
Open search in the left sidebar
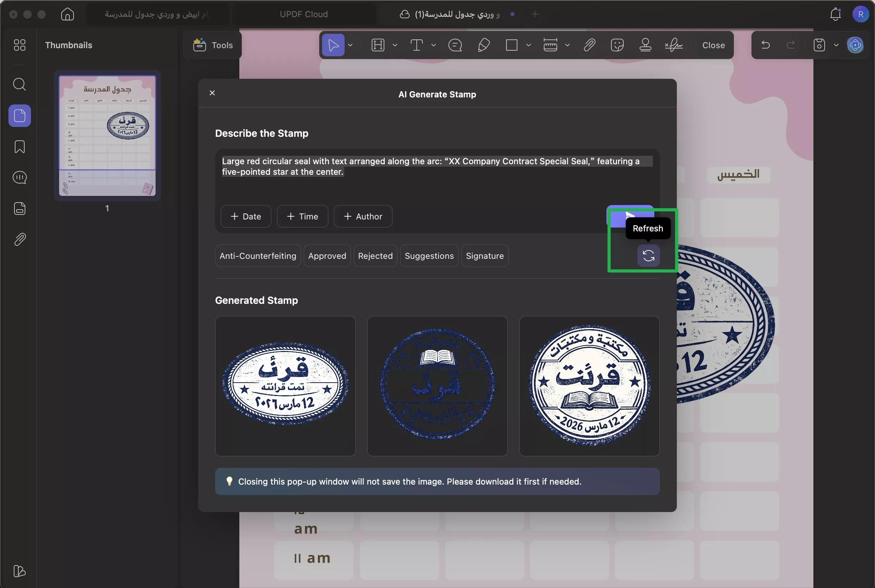pos(19,85)
